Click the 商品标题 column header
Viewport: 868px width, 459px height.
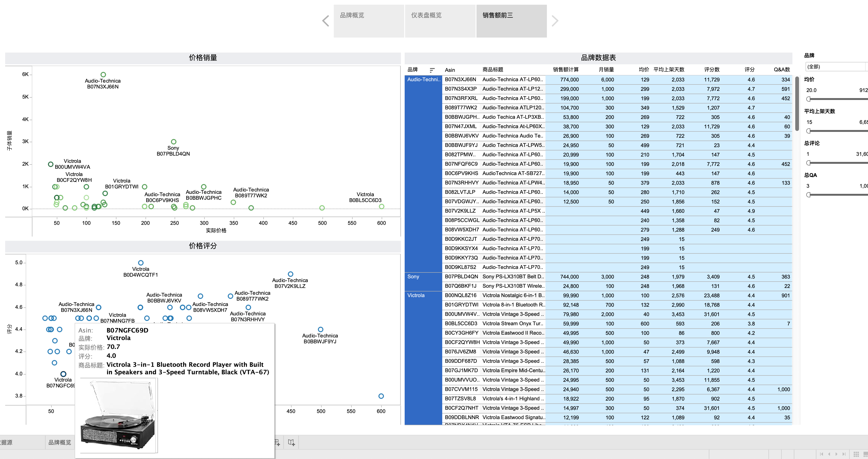493,70
